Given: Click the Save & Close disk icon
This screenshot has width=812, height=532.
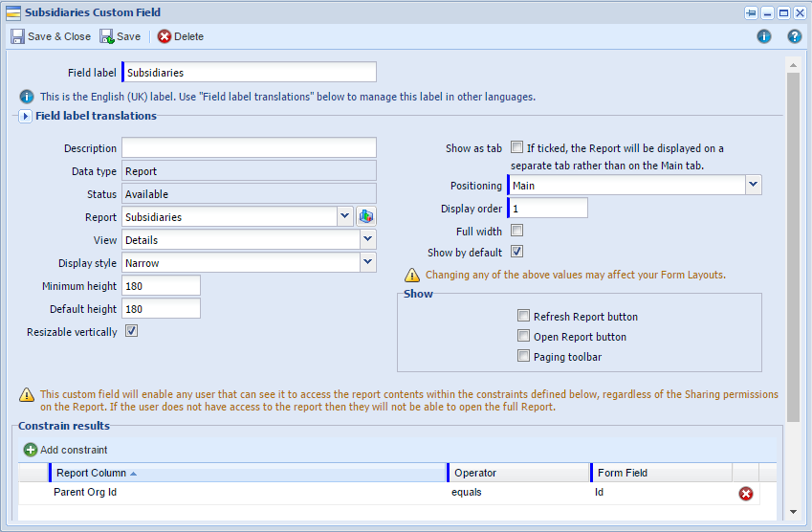Looking at the screenshot, I should [17, 36].
